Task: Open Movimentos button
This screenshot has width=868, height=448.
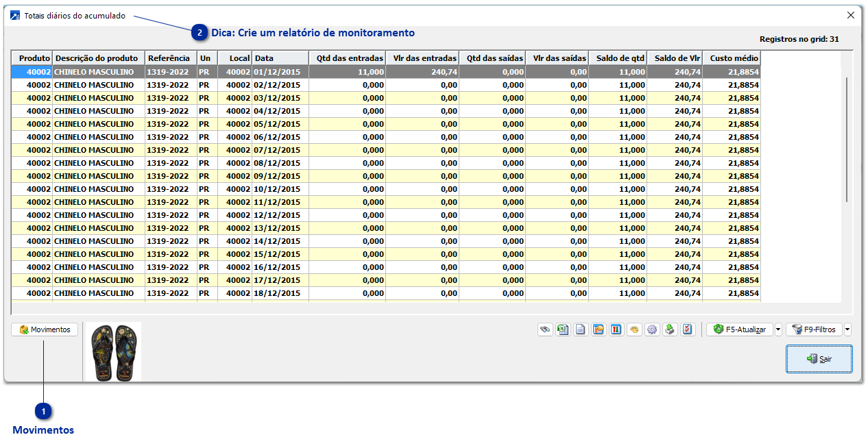Action: point(45,329)
